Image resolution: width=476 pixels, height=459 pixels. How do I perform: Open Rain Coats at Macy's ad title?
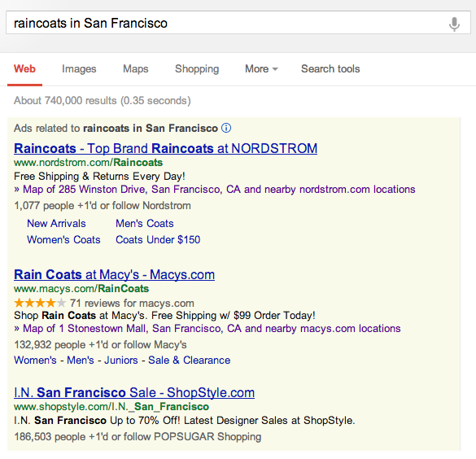[x=114, y=275]
